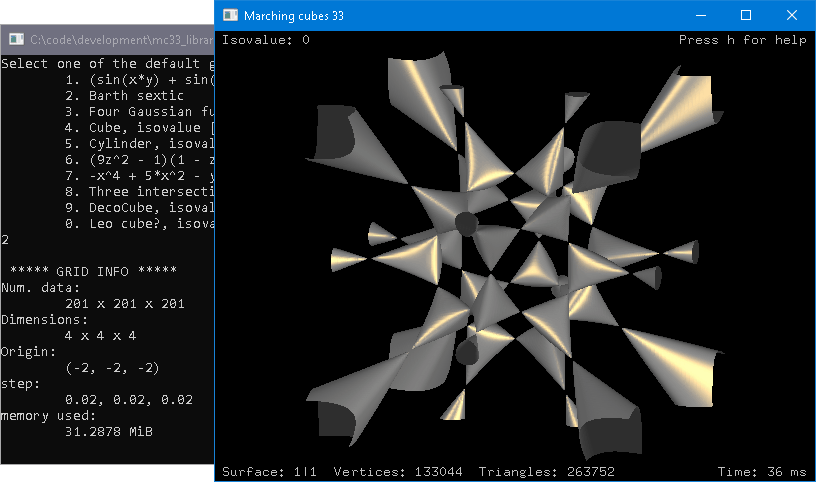Viewport: 816px width, 482px height.
Task: Maximize the Marching cubes 33 window
Action: (x=746, y=15)
